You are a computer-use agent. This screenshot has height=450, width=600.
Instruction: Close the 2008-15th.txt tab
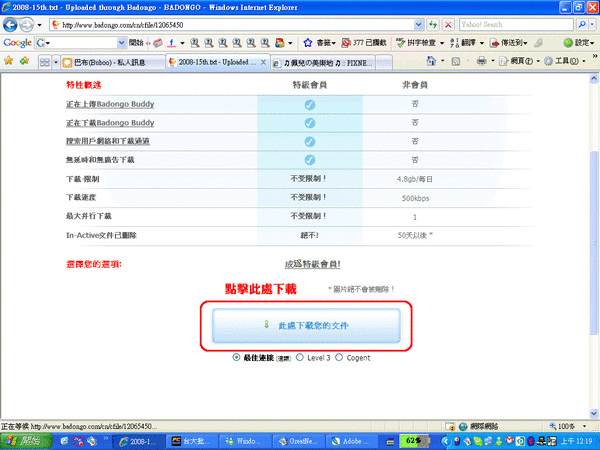[263, 62]
